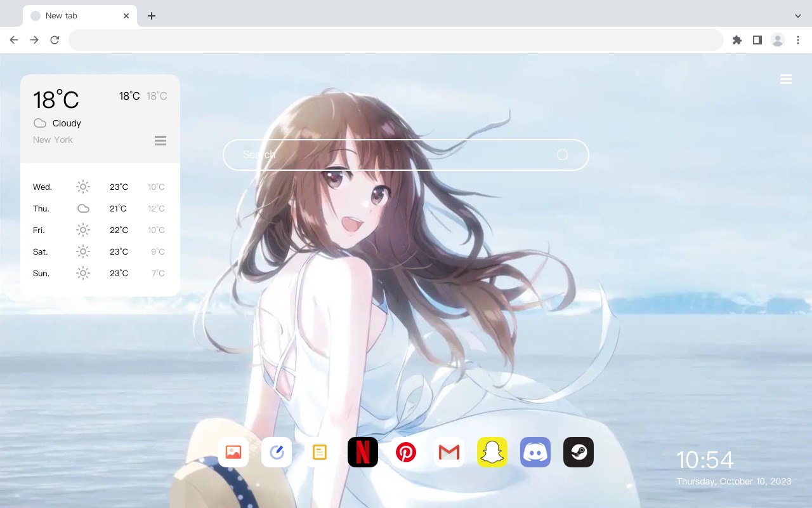Image resolution: width=812 pixels, height=508 pixels.
Task: Open the browser Extensions puzzle icon
Action: [737, 40]
